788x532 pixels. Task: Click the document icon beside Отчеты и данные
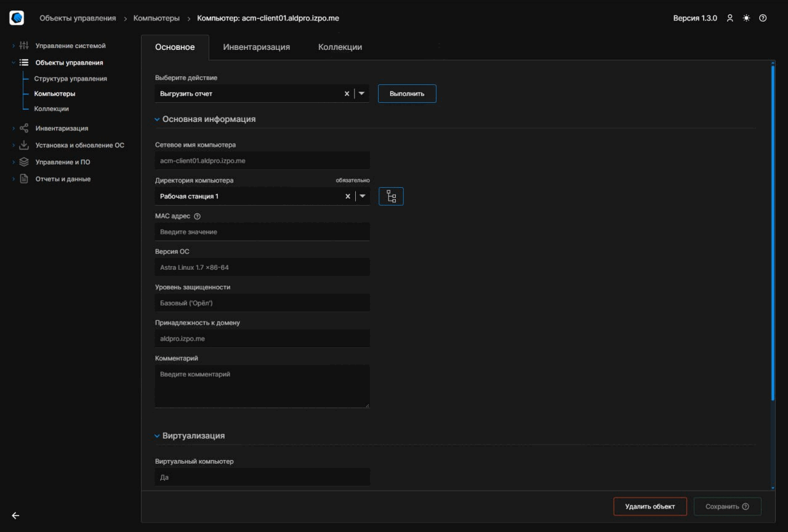pos(23,179)
